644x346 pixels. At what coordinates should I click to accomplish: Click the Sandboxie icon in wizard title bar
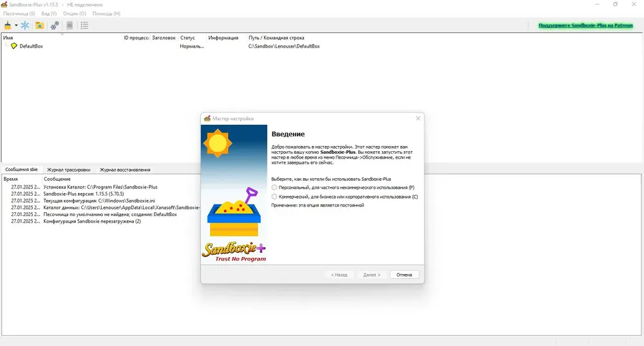(207, 118)
